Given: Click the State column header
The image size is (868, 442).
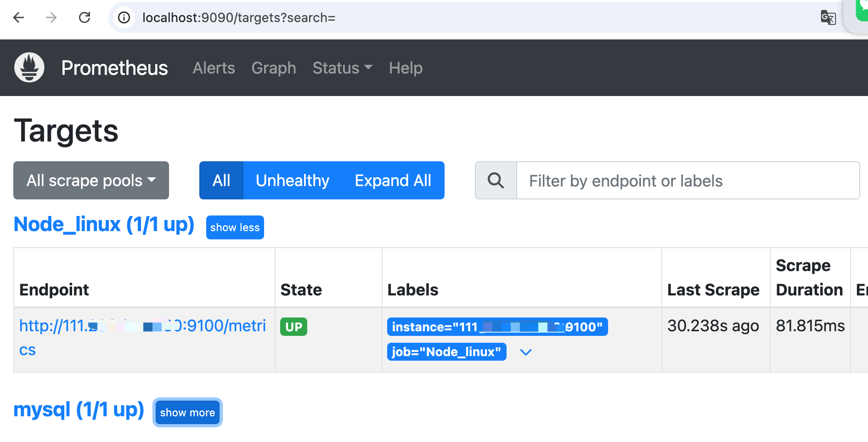Looking at the screenshot, I should [x=301, y=290].
